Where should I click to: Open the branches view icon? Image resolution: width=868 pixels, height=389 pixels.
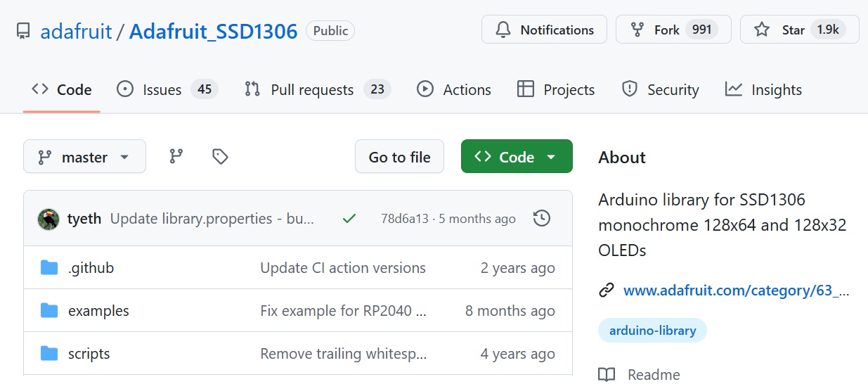[x=176, y=157]
